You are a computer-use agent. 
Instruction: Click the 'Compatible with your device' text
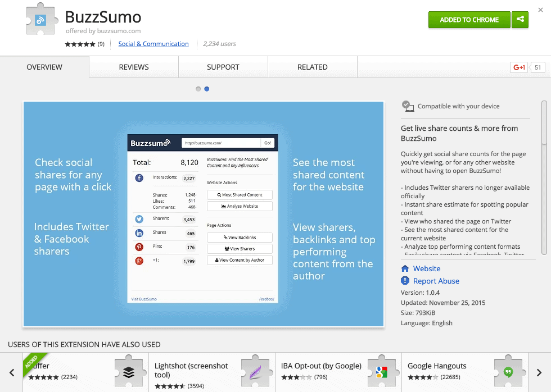coord(458,106)
